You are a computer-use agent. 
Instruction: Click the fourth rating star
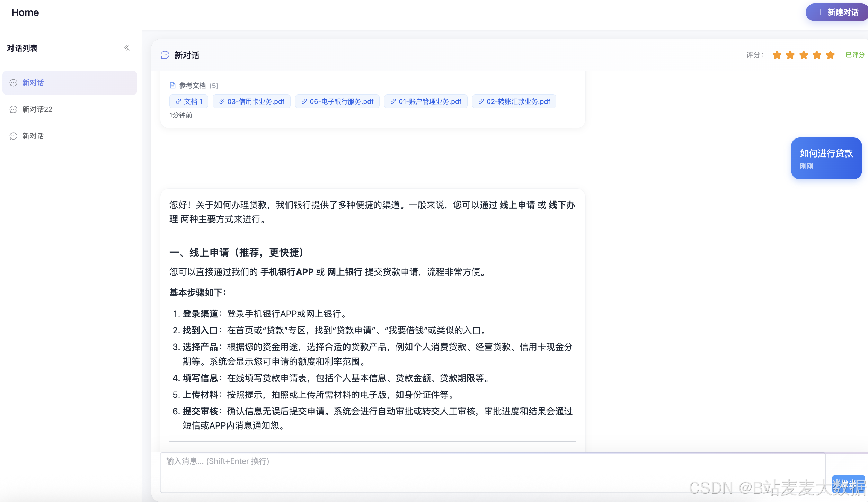coord(817,55)
